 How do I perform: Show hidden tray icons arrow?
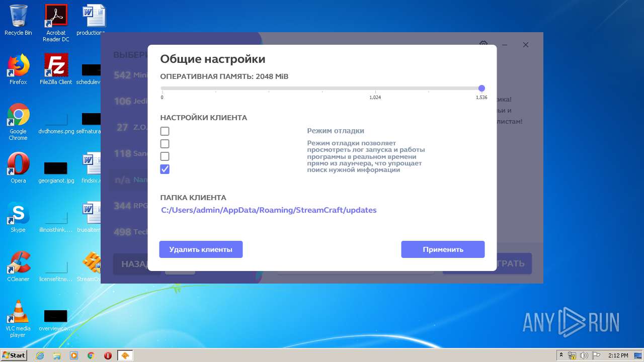[561, 355]
